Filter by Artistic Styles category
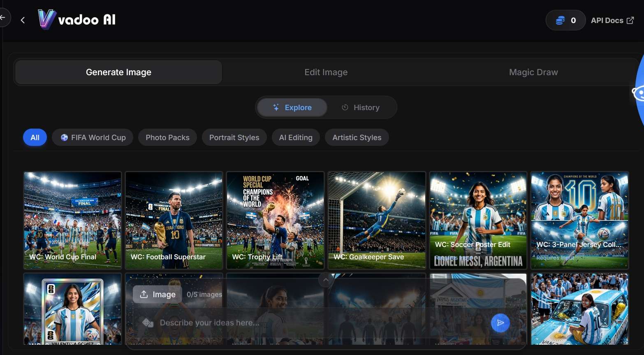Image resolution: width=644 pixels, height=355 pixels. pos(357,138)
